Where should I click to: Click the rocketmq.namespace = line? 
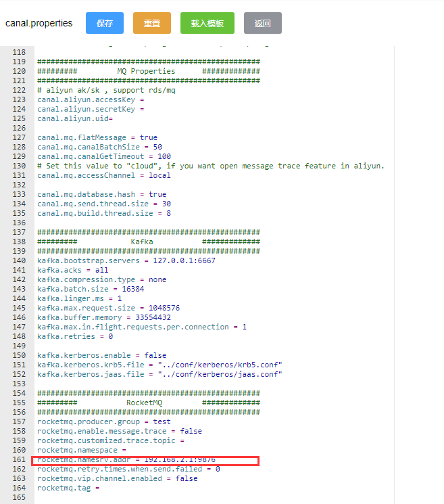(82, 450)
